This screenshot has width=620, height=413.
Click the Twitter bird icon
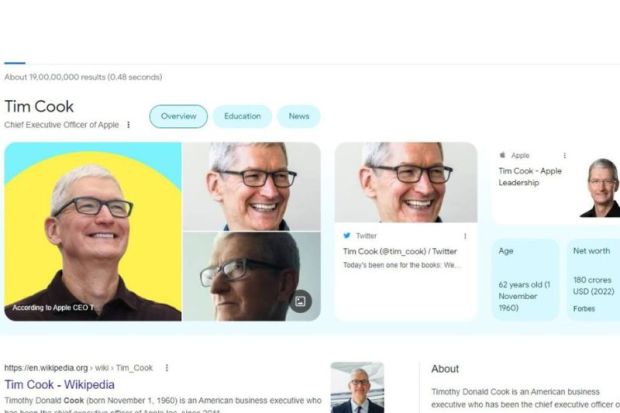[347, 235]
